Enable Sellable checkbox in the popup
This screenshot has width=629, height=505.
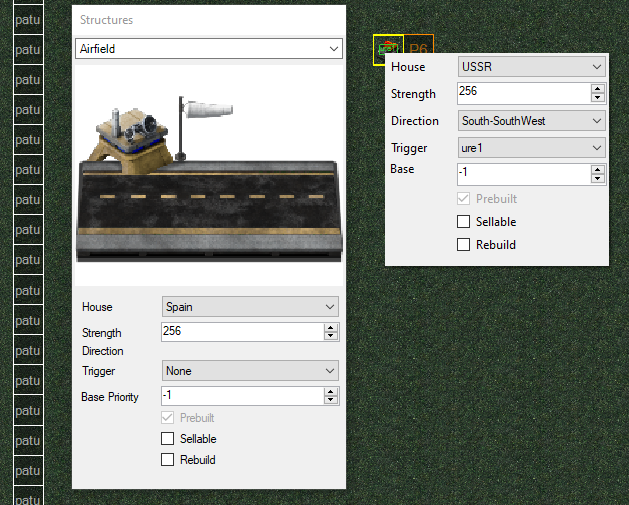tap(463, 221)
